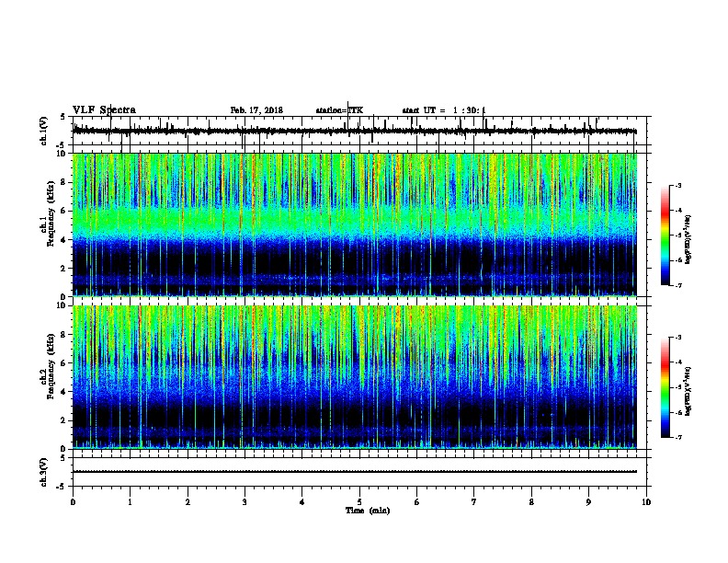728x563 pixels.
Task: Click the ch.2 frequency axis "8" tick label
Action: [63, 335]
